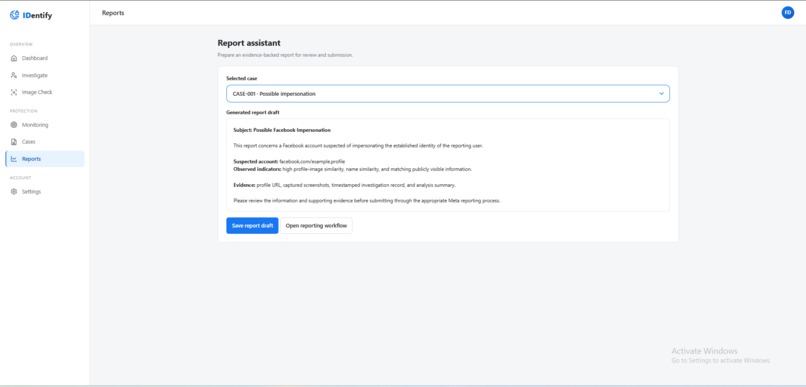Click the subtitle 'Prepare an evidence-backed report'
This screenshot has height=387, width=806.
tap(285, 55)
